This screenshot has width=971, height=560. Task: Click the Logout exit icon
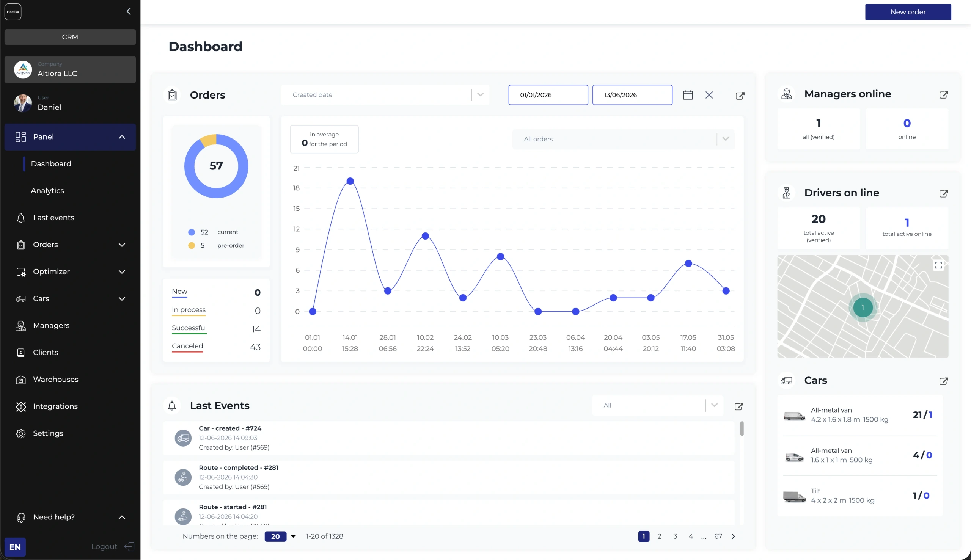129,546
